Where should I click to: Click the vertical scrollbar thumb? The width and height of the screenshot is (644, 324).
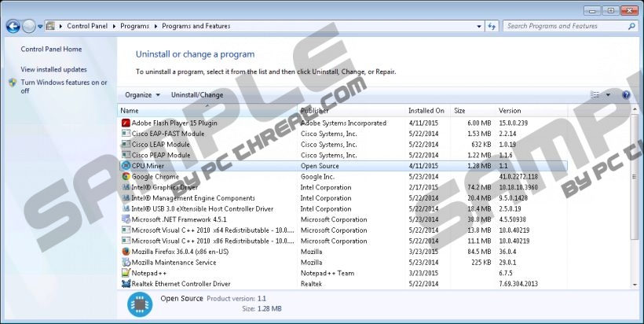click(x=635, y=177)
